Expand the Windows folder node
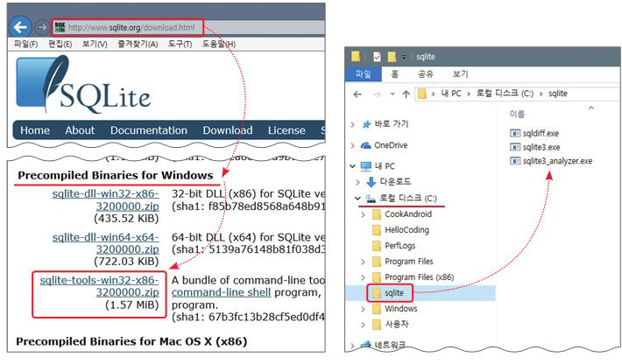 tap(363, 309)
